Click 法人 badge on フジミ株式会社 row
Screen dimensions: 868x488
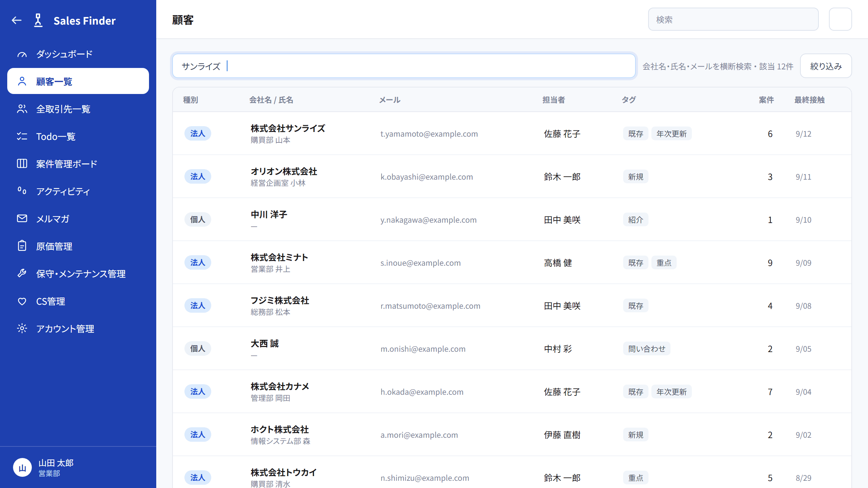198,306
